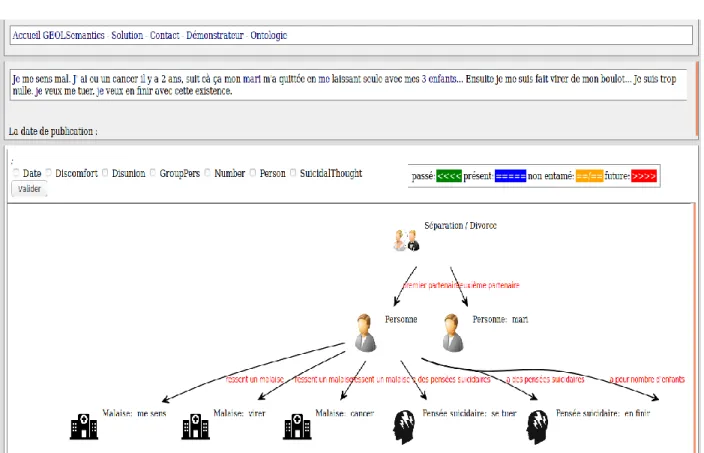Click the 'Pensée suicidaire: se tuer' label
The width and height of the screenshot is (704, 453).
[x=469, y=413]
